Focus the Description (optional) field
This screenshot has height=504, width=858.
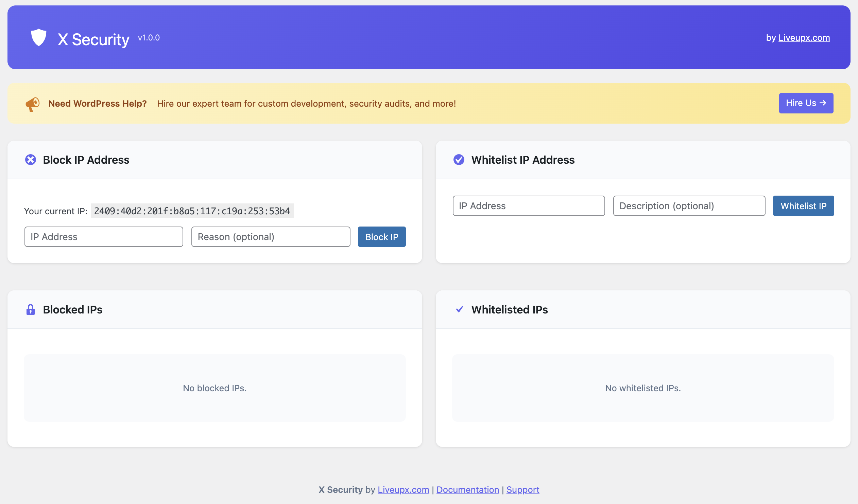(x=689, y=206)
